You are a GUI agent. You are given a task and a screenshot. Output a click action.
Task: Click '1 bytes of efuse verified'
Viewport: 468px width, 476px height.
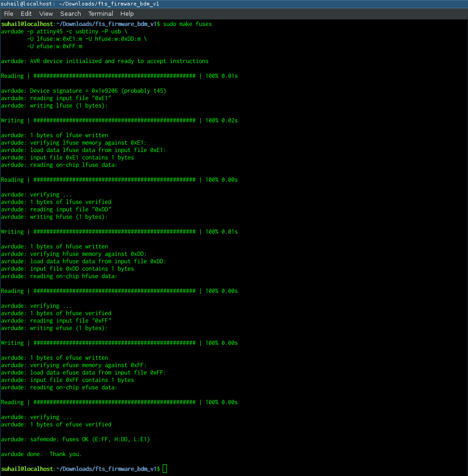(x=71, y=425)
